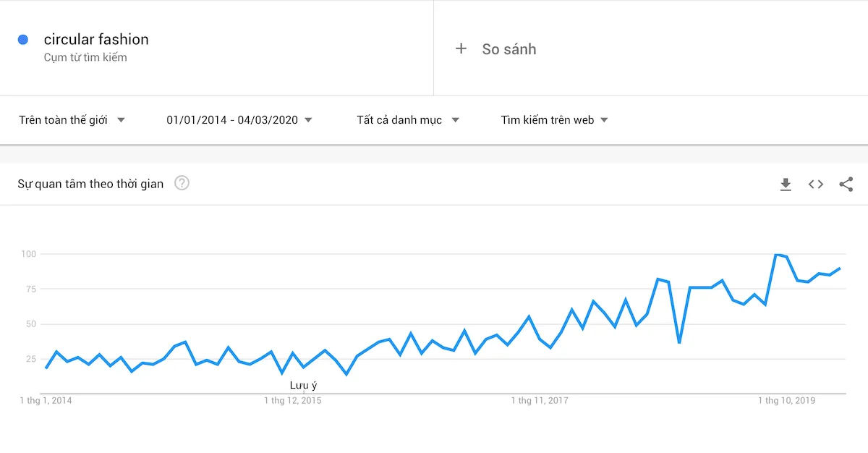Image resolution: width=868 pixels, height=453 pixels.
Task: Click the Lưu ý note marker on chart
Action: [x=303, y=385]
